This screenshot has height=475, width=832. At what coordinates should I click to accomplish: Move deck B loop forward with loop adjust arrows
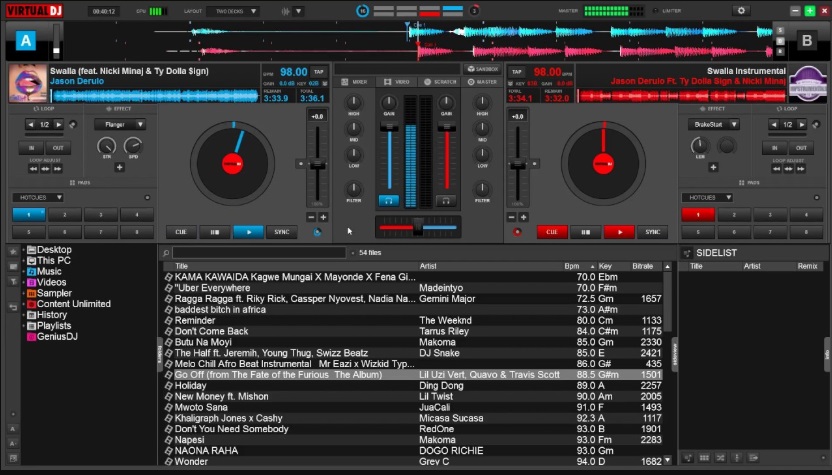[x=801, y=169]
